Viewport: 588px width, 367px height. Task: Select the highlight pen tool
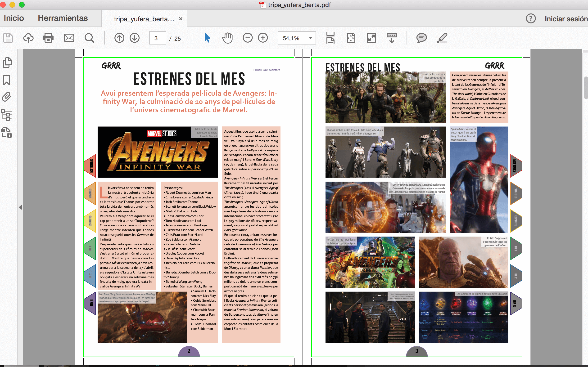(x=442, y=38)
